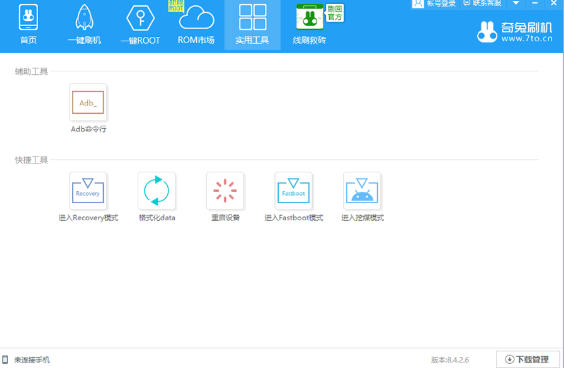Click the www.7to.cn website text
The height and width of the screenshot is (368, 564).
click(x=527, y=38)
